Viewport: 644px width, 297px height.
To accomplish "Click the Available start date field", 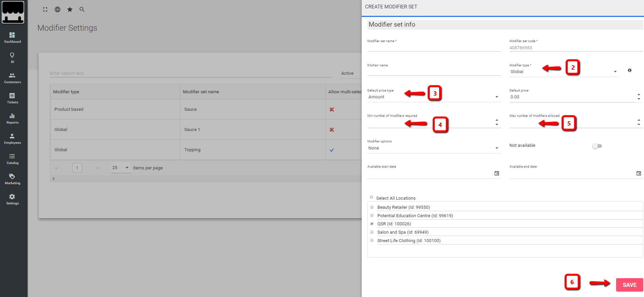I will tap(430, 173).
